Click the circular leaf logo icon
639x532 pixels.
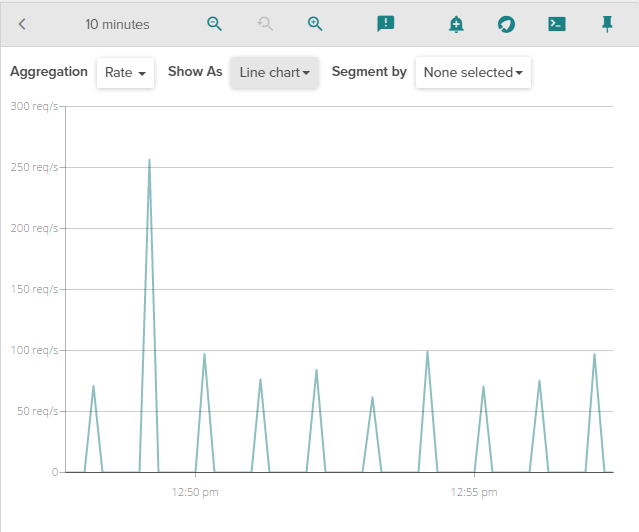pos(506,24)
